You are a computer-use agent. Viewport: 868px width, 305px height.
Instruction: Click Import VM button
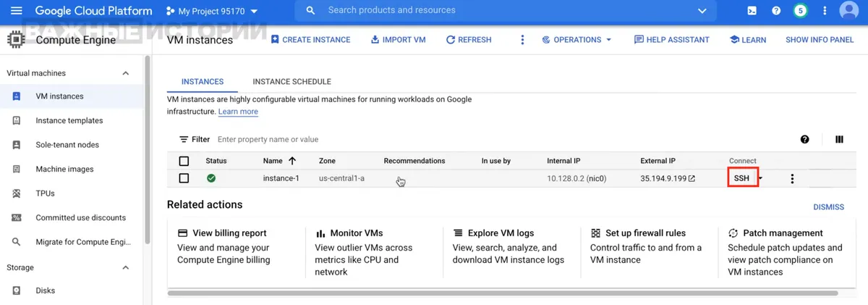pos(398,40)
